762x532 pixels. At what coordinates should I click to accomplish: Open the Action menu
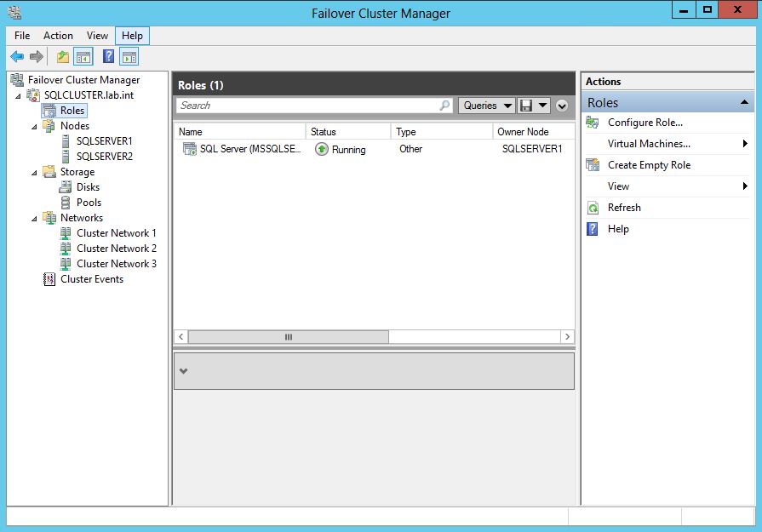(58, 36)
